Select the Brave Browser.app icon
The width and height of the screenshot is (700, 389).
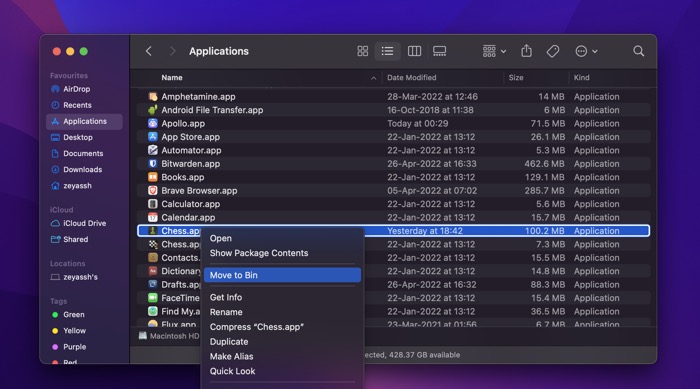pos(153,190)
